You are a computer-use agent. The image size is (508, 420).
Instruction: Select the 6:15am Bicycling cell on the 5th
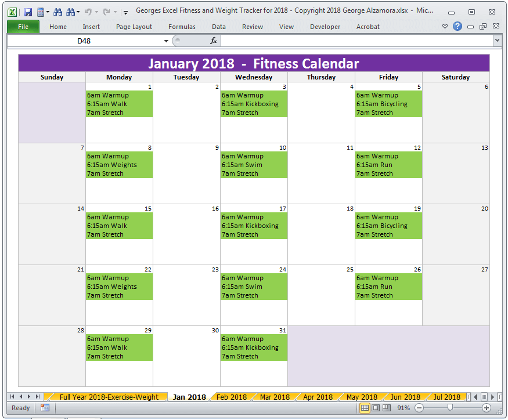(388, 104)
